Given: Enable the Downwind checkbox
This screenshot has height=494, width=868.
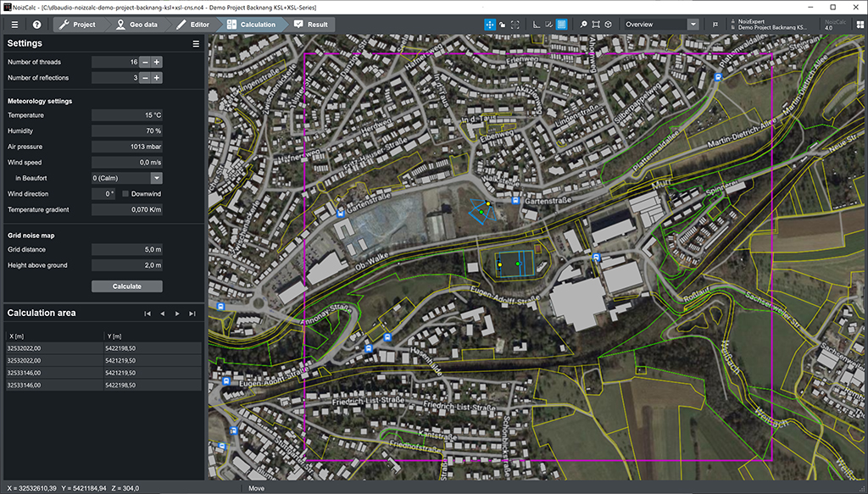Looking at the screenshot, I should [125, 194].
